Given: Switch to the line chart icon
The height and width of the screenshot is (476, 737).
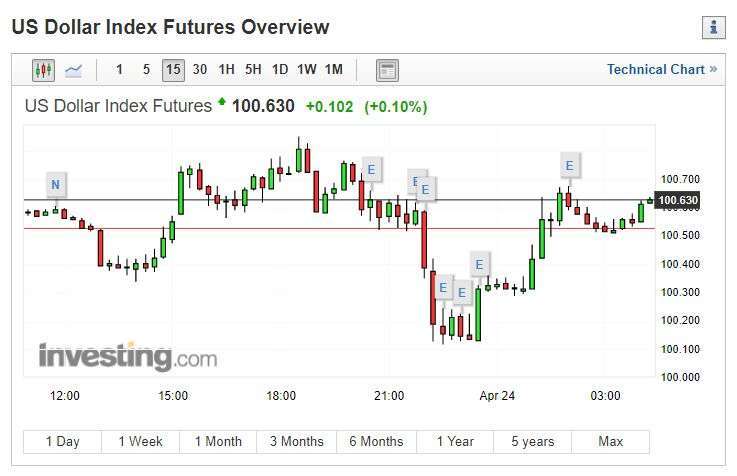Looking at the screenshot, I should point(73,70).
